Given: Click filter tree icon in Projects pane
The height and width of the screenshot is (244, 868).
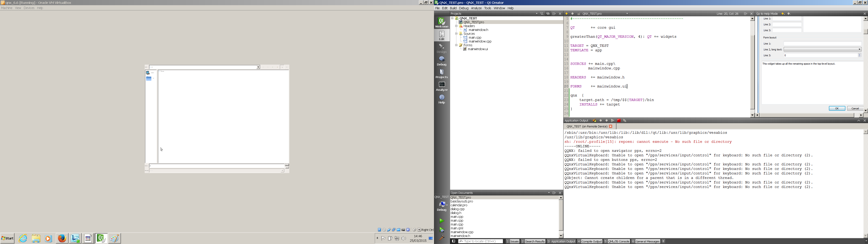Looking at the screenshot, I should tap(542, 14).
